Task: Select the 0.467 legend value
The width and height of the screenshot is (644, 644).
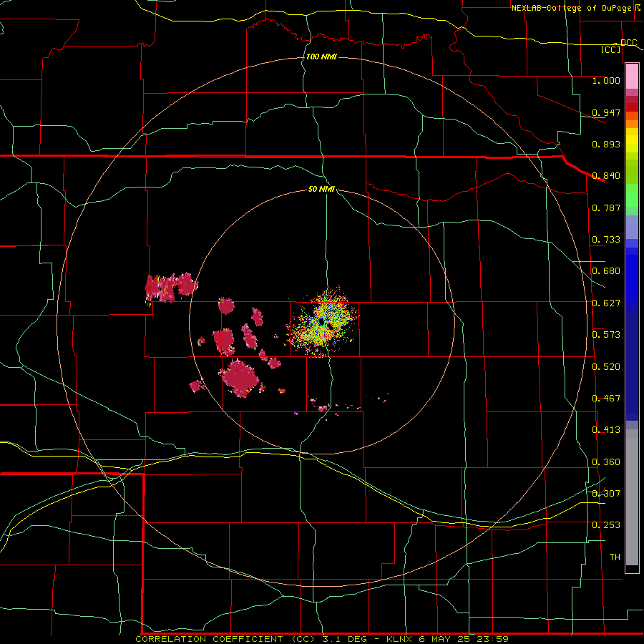Action: [606, 399]
